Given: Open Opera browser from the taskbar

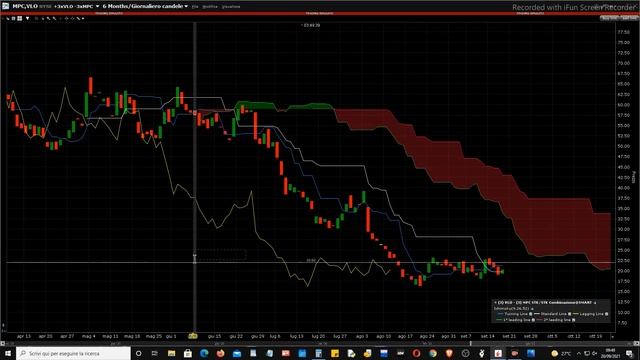Looking at the screenshot, I should pos(416,353).
